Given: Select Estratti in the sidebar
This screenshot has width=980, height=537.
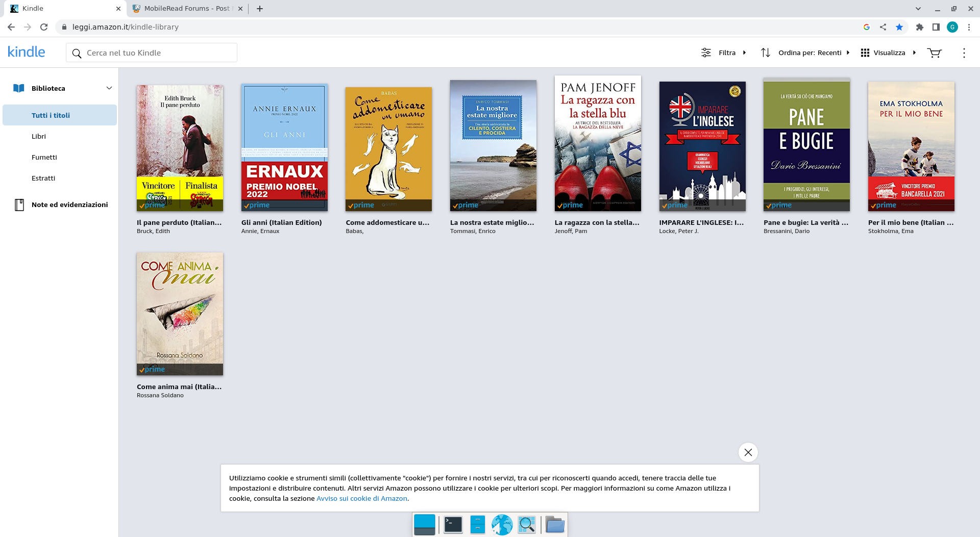Looking at the screenshot, I should pyautogui.click(x=43, y=178).
